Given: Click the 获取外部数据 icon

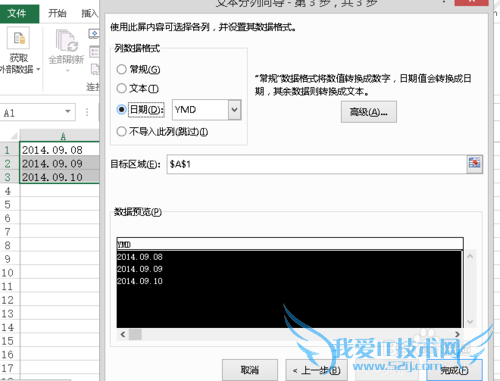Looking at the screenshot, I should click(x=18, y=39).
